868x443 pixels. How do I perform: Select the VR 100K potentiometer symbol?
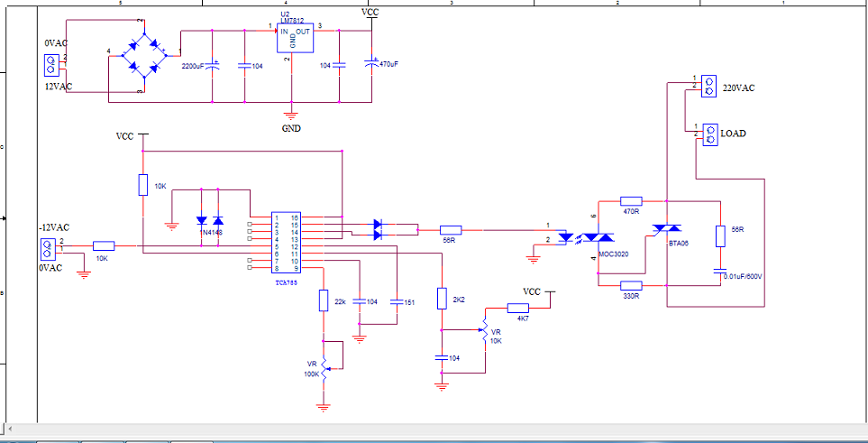click(324, 367)
